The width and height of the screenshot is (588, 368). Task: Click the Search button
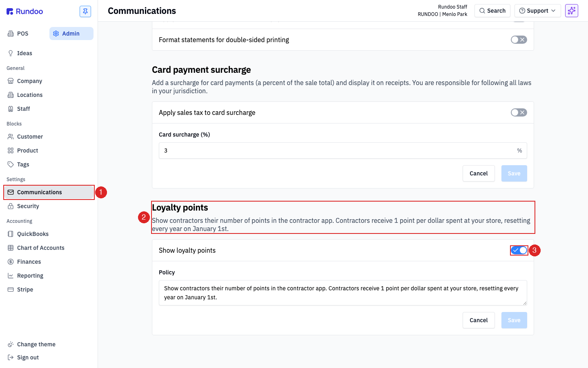pyautogui.click(x=492, y=11)
